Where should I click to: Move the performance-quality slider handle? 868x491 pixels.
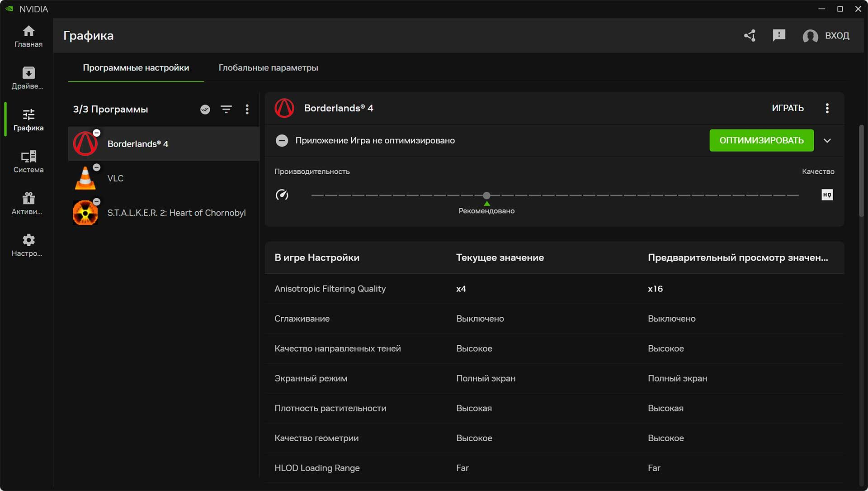click(486, 195)
